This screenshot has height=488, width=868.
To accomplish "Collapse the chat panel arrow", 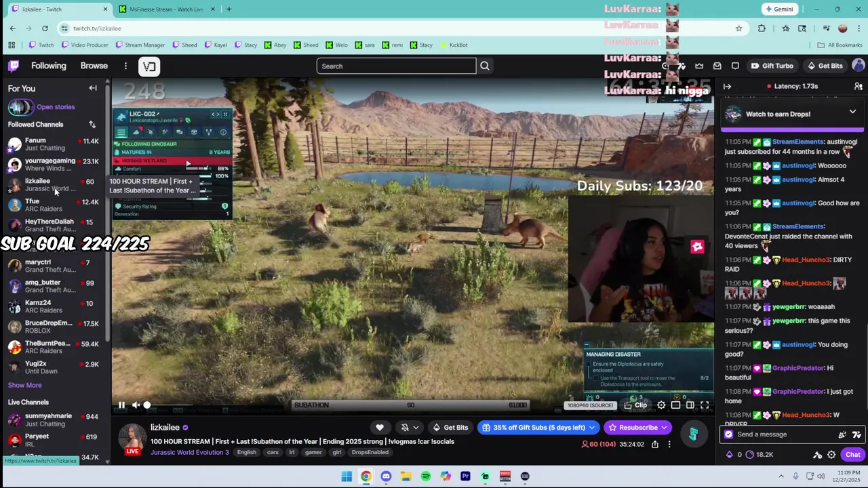I will point(727,87).
